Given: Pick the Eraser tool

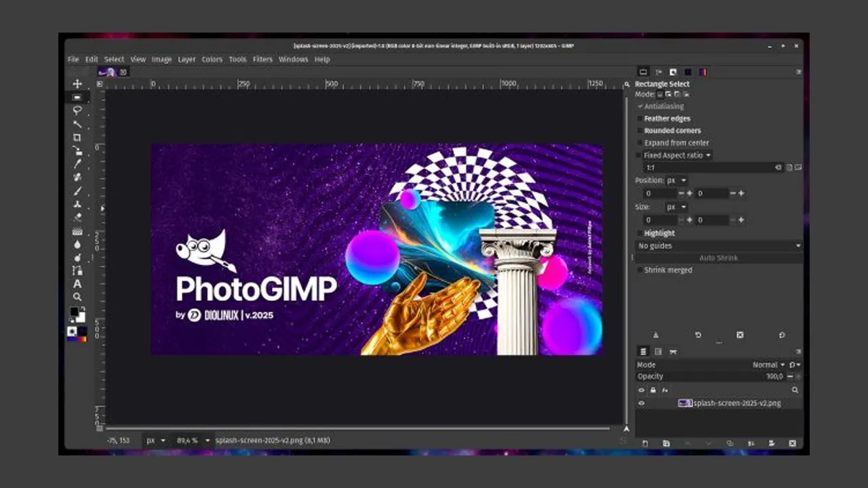Looking at the screenshot, I should pos(77,217).
